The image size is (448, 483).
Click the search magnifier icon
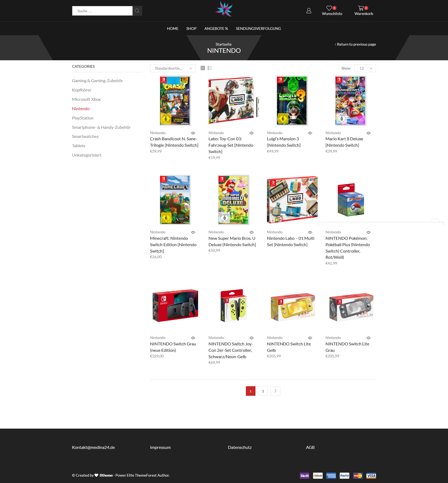137,11
